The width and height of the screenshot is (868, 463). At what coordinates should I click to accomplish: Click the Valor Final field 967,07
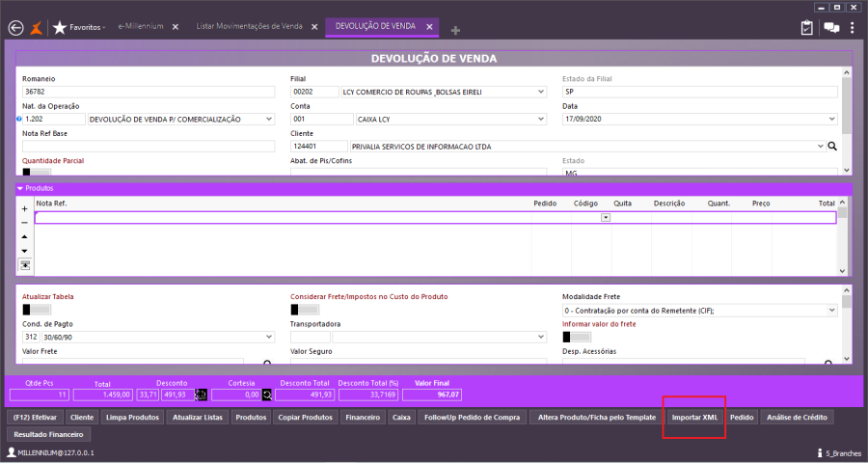click(432, 395)
